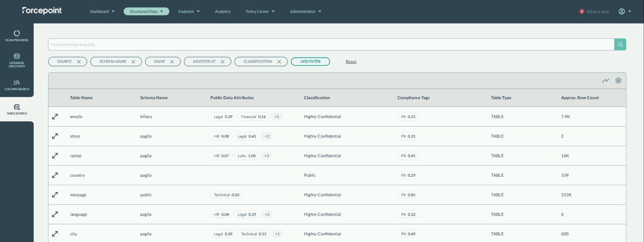Go to Column Search sidebar icon
644x242 pixels.
17,85
